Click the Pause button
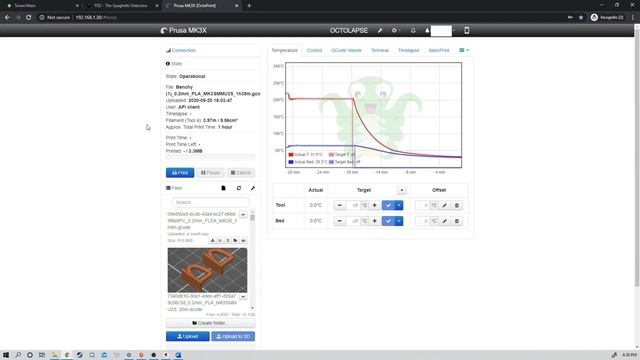 tap(211, 173)
